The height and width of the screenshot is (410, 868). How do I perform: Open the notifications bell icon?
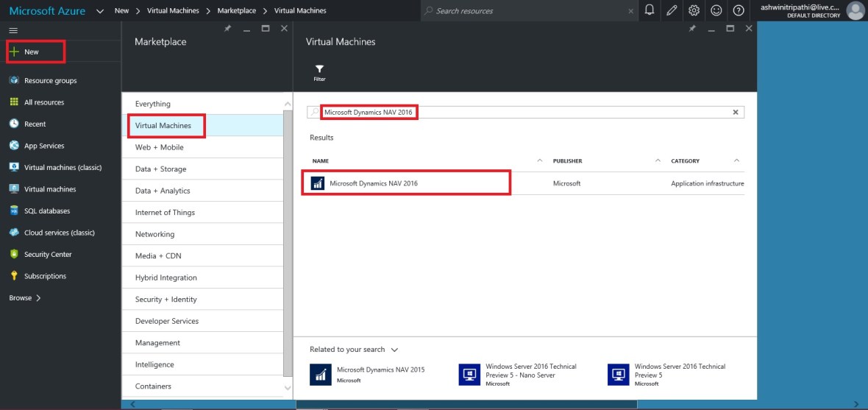tap(650, 10)
